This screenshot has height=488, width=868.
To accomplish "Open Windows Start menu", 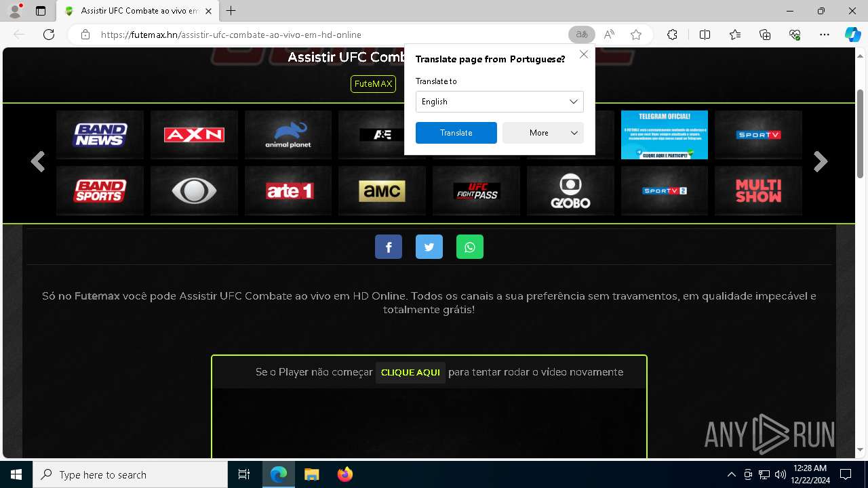I will pos(16,474).
